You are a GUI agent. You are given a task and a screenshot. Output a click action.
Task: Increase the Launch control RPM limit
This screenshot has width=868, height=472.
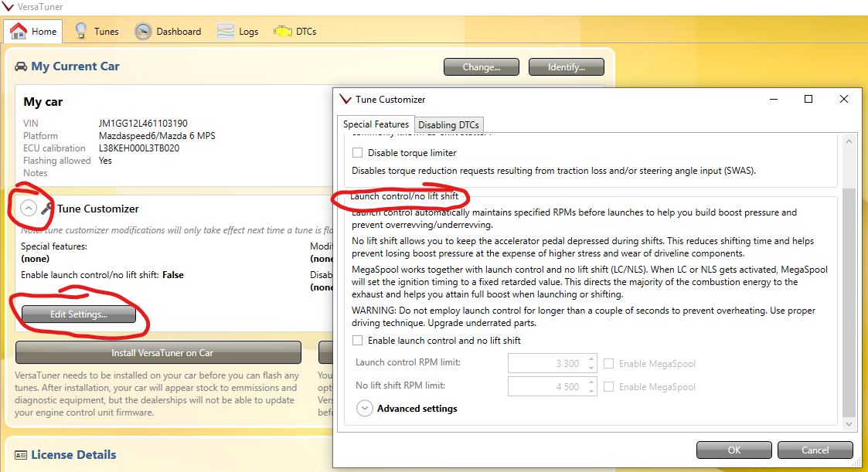591,358
